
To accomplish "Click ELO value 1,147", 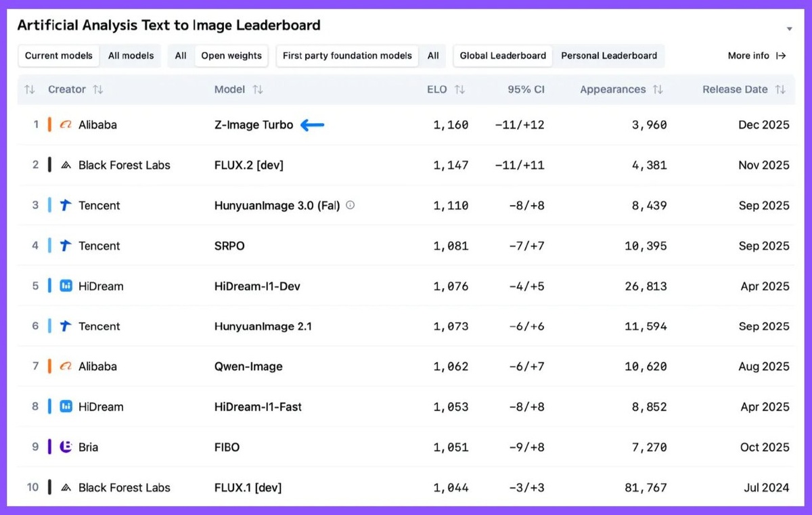I will point(451,165).
